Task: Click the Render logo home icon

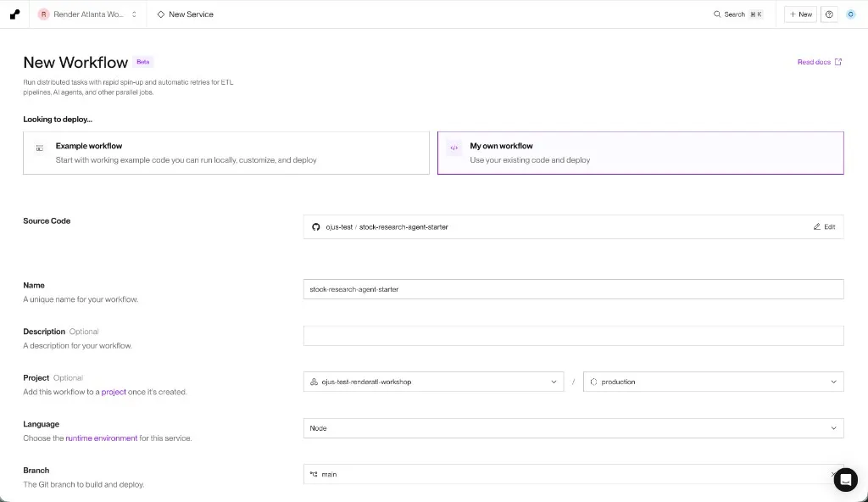Action: pos(15,14)
